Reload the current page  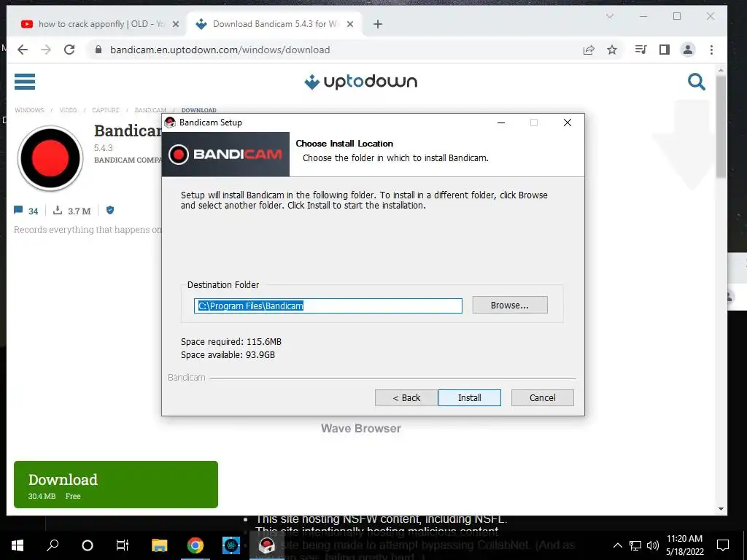click(x=69, y=50)
